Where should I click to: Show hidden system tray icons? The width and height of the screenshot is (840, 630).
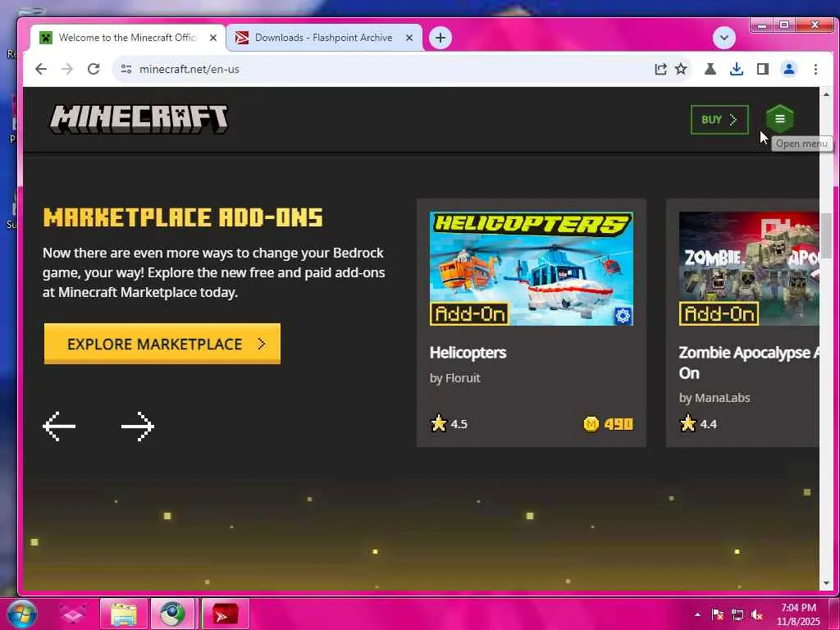(697, 614)
